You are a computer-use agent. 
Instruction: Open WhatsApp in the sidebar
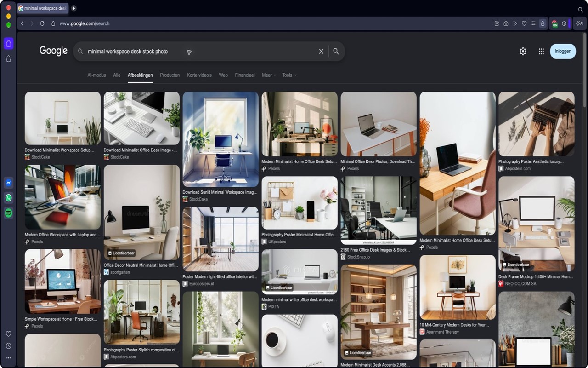pyautogui.click(x=8, y=198)
